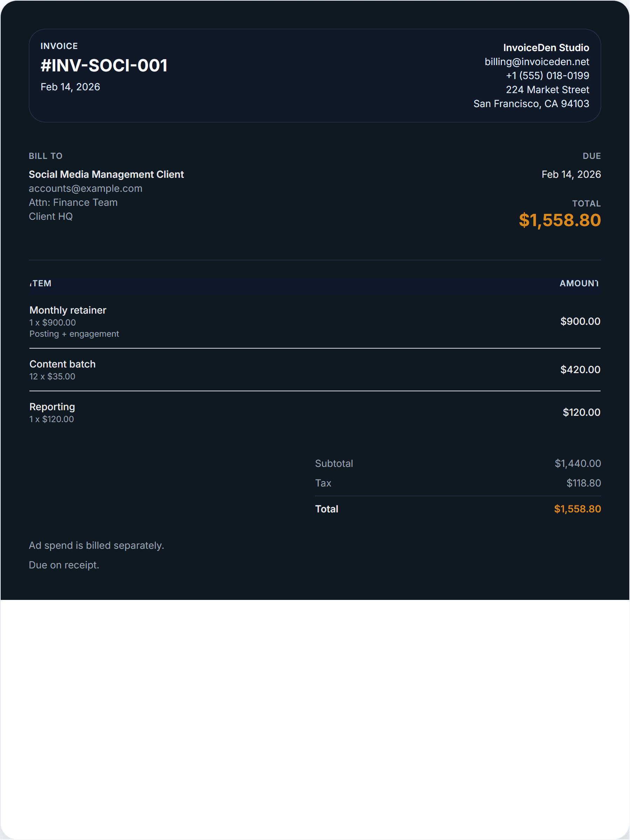Click the AMOUNT column header
630x840 pixels.
pos(578,283)
